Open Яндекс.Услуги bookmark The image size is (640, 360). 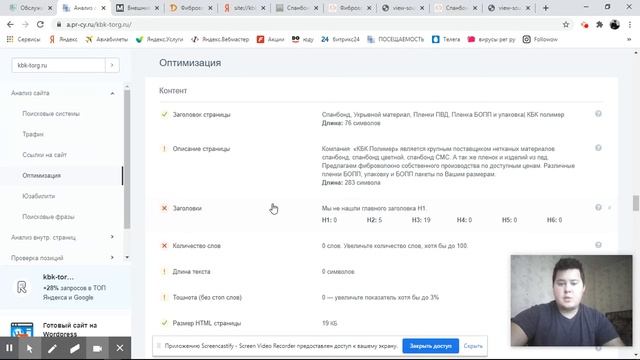point(159,40)
